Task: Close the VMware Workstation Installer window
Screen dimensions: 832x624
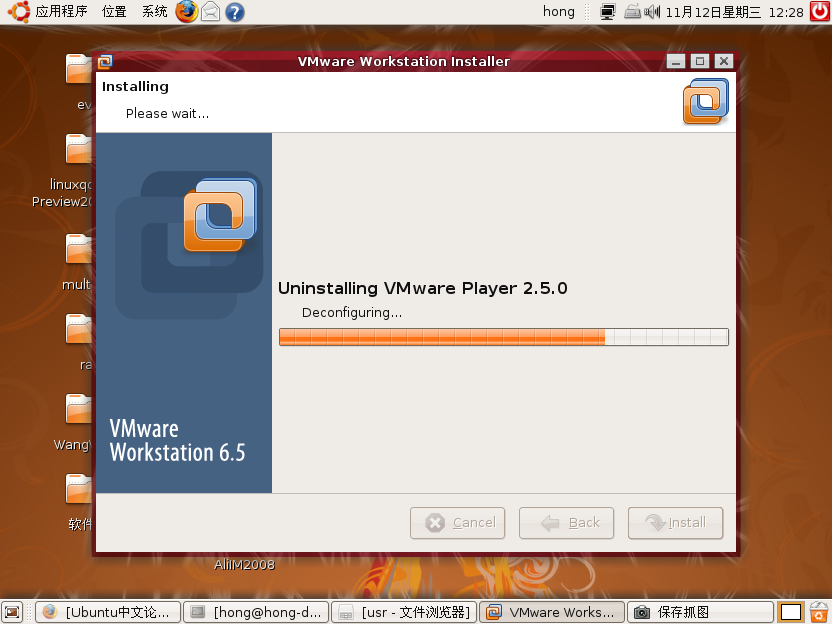Action: point(724,62)
